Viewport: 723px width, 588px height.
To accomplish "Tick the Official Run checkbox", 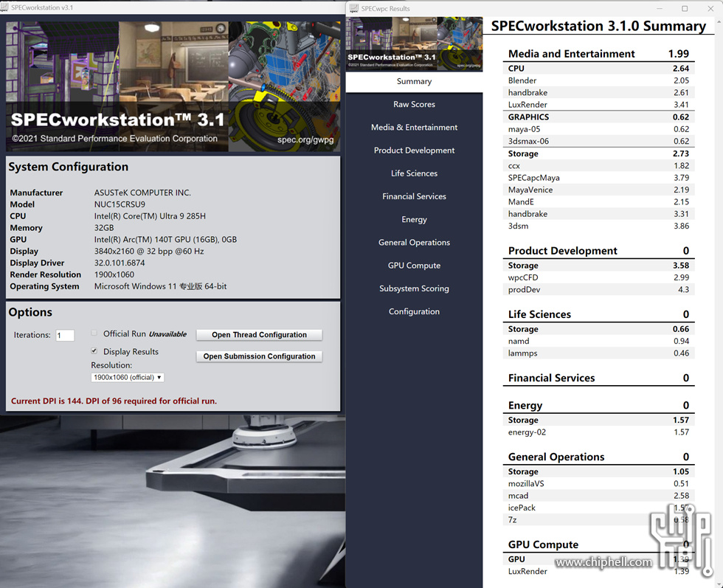I will pyautogui.click(x=94, y=333).
